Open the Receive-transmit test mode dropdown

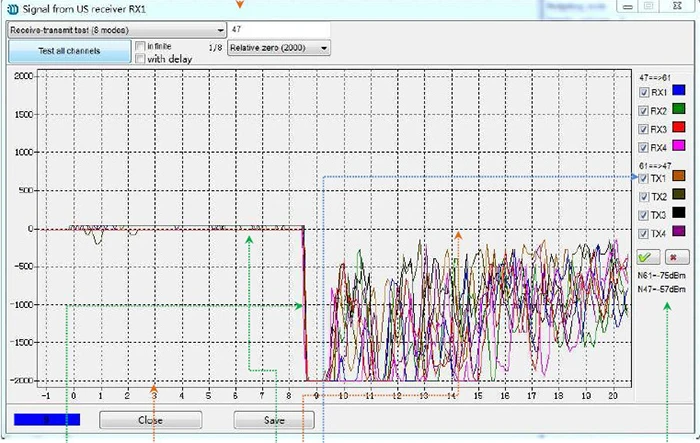pyautogui.click(x=117, y=30)
